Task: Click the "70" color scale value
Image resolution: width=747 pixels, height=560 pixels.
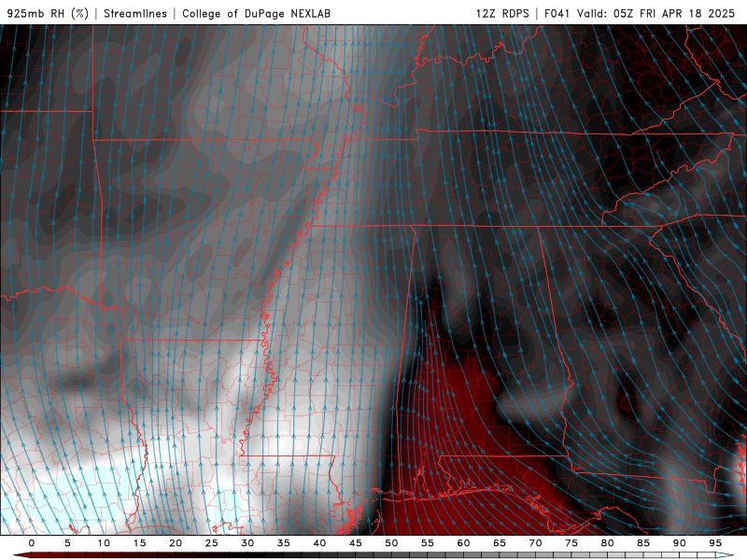Action: coord(535,543)
